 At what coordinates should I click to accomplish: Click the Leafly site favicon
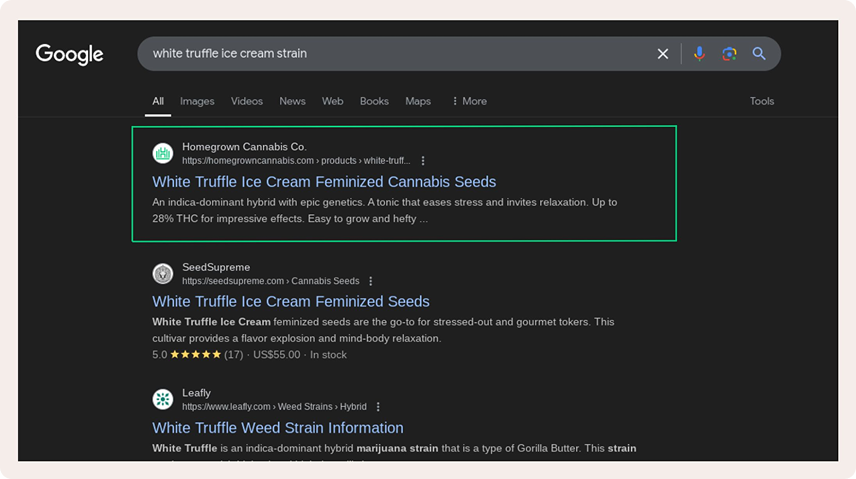coord(163,400)
